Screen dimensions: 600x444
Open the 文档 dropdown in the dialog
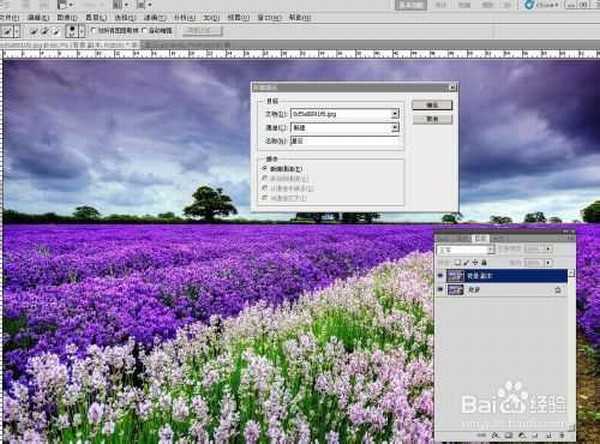[395, 114]
